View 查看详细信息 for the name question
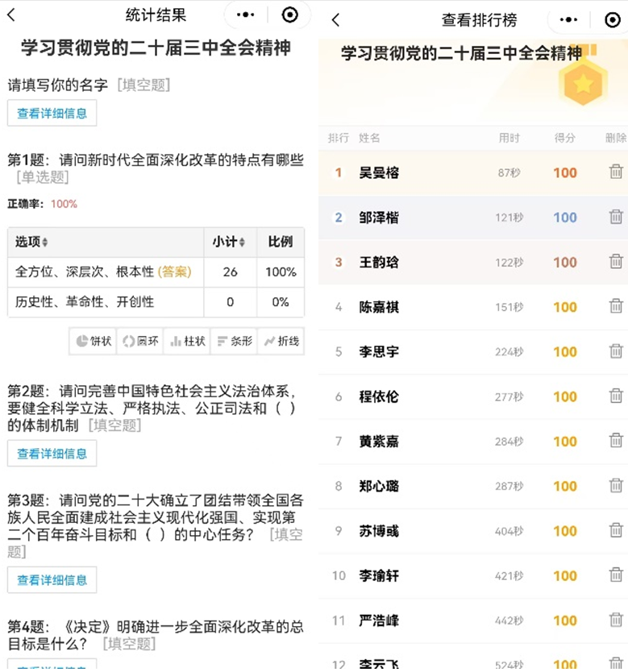This screenshot has width=628, height=672. [52, 114]
